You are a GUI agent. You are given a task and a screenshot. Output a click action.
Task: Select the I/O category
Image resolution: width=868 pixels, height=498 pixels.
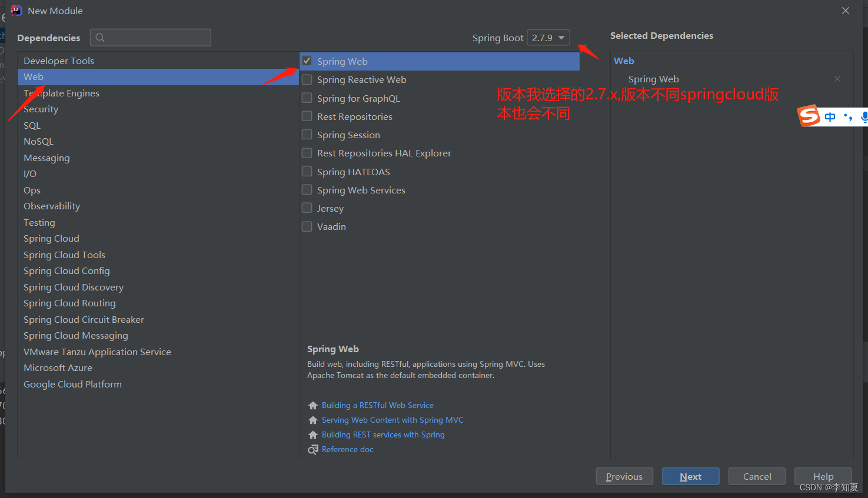[158, 174]
